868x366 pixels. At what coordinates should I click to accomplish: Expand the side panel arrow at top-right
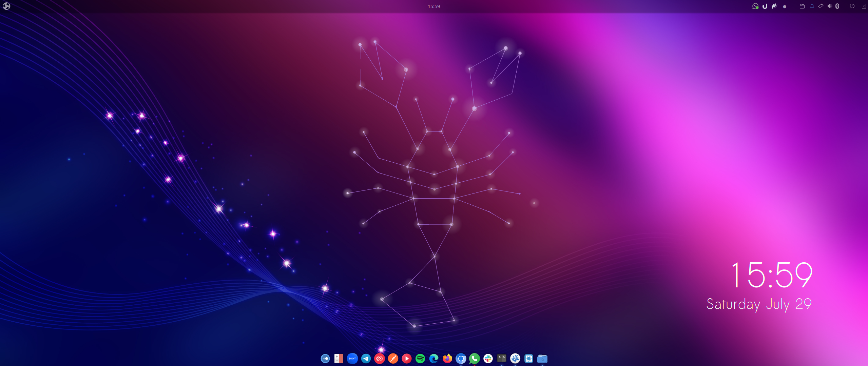point(864,6)
